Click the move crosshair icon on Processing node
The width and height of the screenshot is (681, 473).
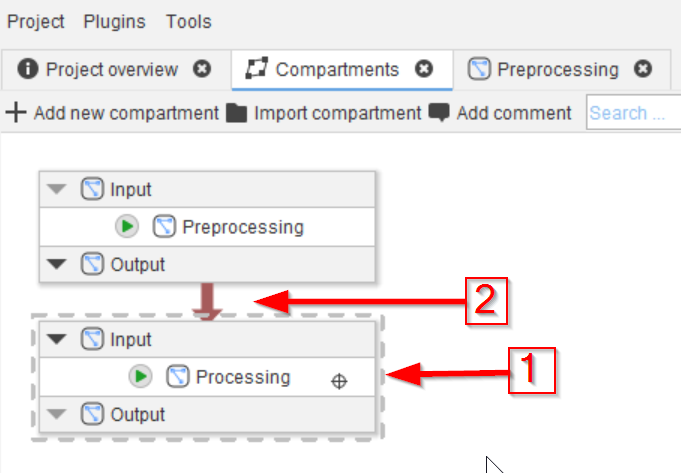(339, 380)
